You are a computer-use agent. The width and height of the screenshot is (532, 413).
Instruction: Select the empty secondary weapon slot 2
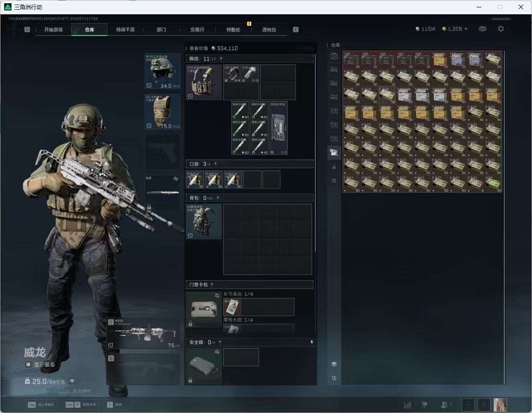coord(143,369)
